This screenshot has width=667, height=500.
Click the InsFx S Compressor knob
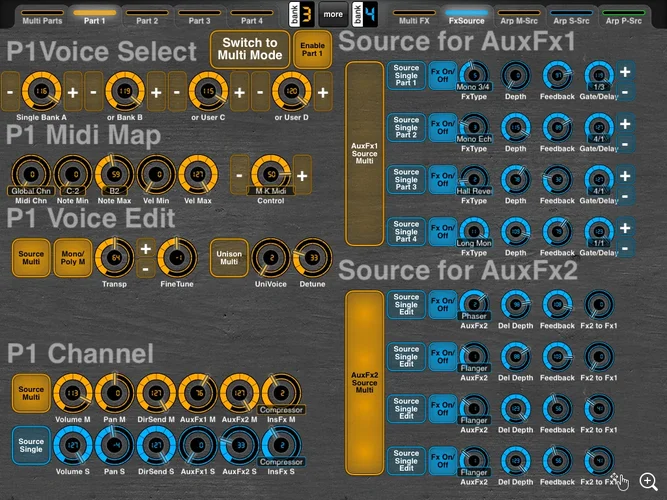click(x=281, y=445)
